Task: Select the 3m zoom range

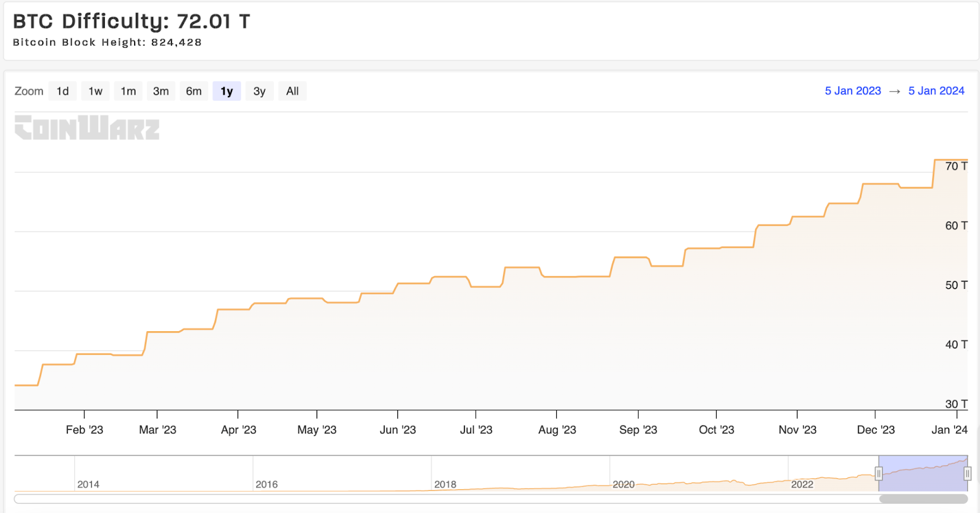Action: [x=161, y=91]
